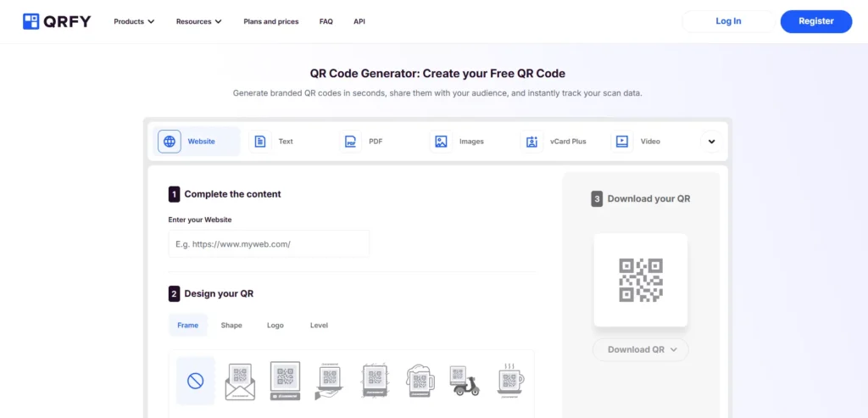This screenshot has width=868, height=418.
Task: Select the Text QR type label
Action: pyautogui.click(x=286, y=142)
